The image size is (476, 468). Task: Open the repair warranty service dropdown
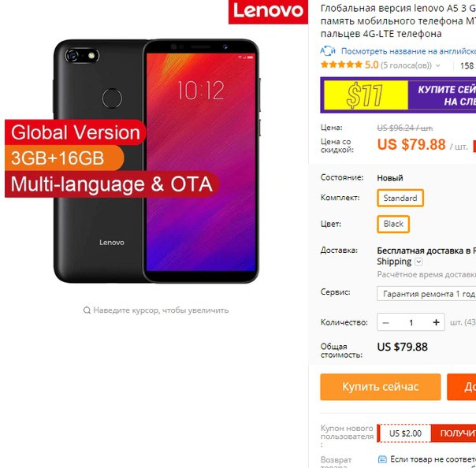(x=426, y=294)
